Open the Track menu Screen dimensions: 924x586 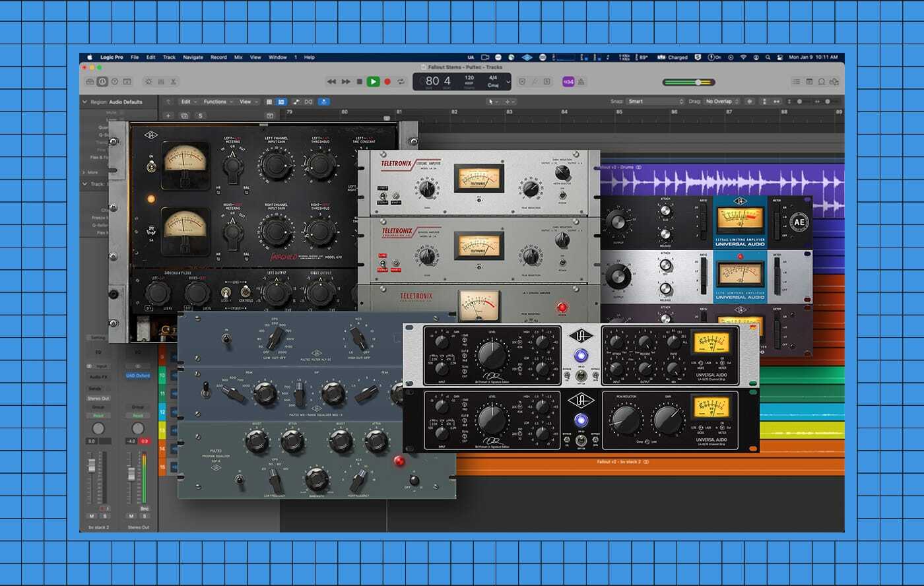(x=169, y=57)
